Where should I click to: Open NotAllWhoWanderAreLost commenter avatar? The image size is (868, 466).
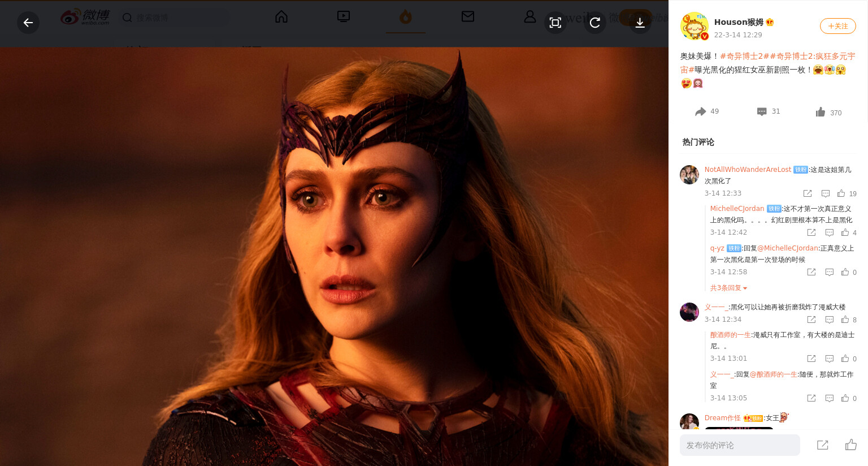[x=689, y=175]
